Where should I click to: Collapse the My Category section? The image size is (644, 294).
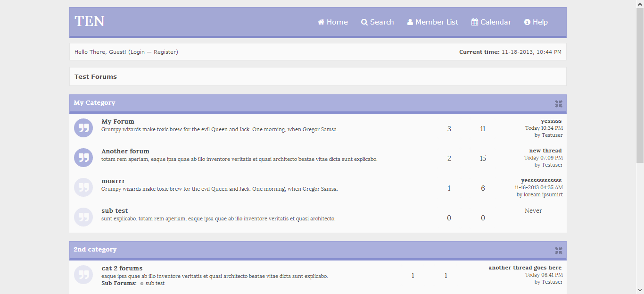pos(559,104)
